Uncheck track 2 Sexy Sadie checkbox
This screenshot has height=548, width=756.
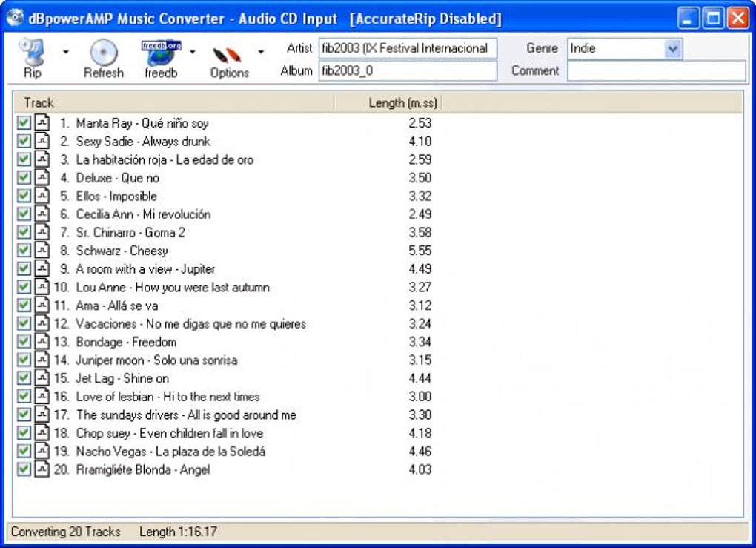(24, 141)
